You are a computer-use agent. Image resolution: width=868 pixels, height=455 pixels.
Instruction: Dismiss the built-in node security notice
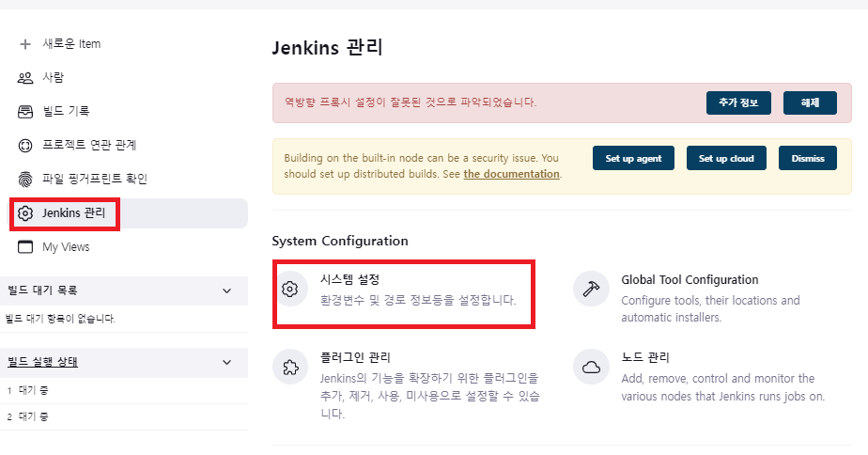(x=808, y=158)
